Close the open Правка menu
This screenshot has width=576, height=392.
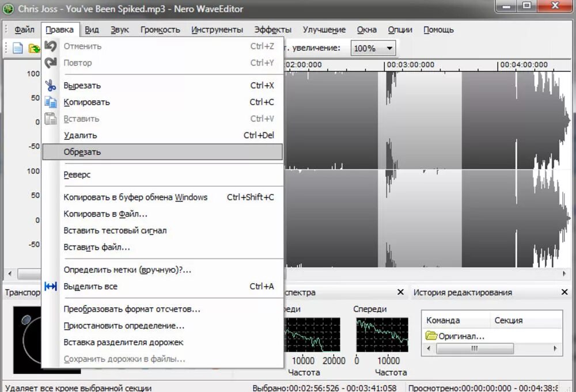[59, 30]
